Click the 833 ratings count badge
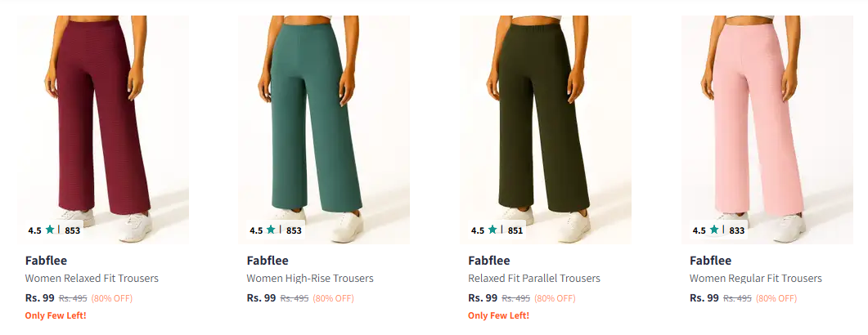The width and height of the screenshot is (868, 335). pyautogui.click(x=737, y=230)
